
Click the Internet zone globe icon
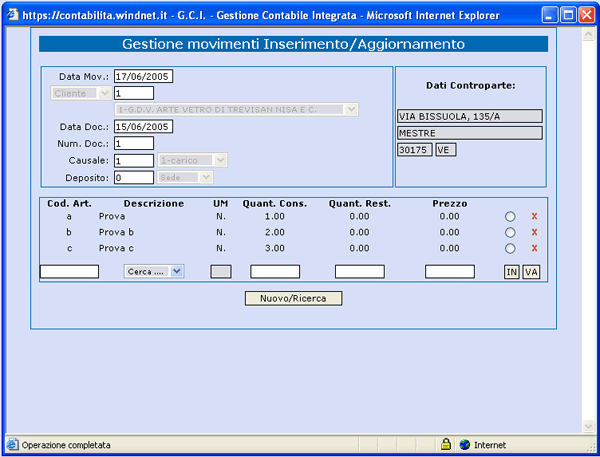point(465,445)
